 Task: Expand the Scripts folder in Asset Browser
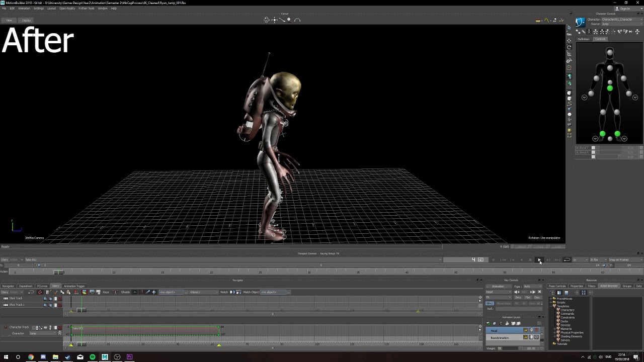point(551,302)
